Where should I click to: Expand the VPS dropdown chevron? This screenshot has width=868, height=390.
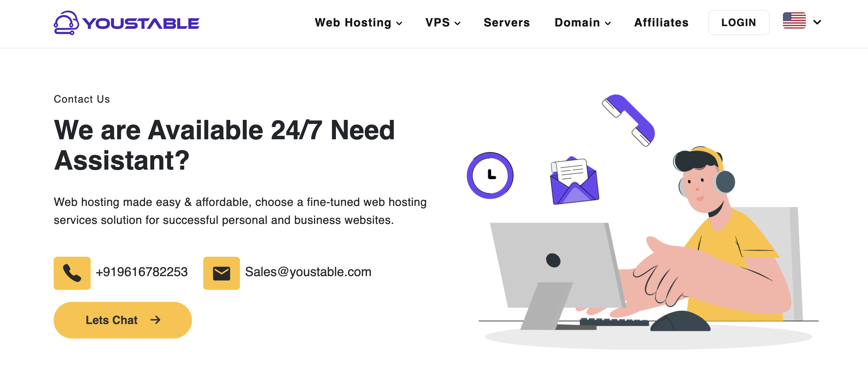tap(458, 23)
